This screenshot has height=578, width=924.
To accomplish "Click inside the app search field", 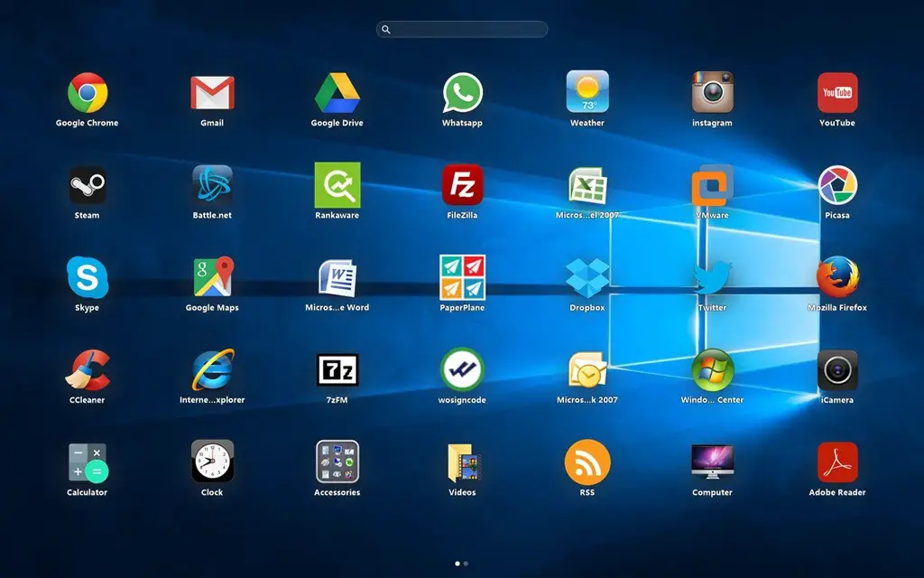I will point(462,30).
